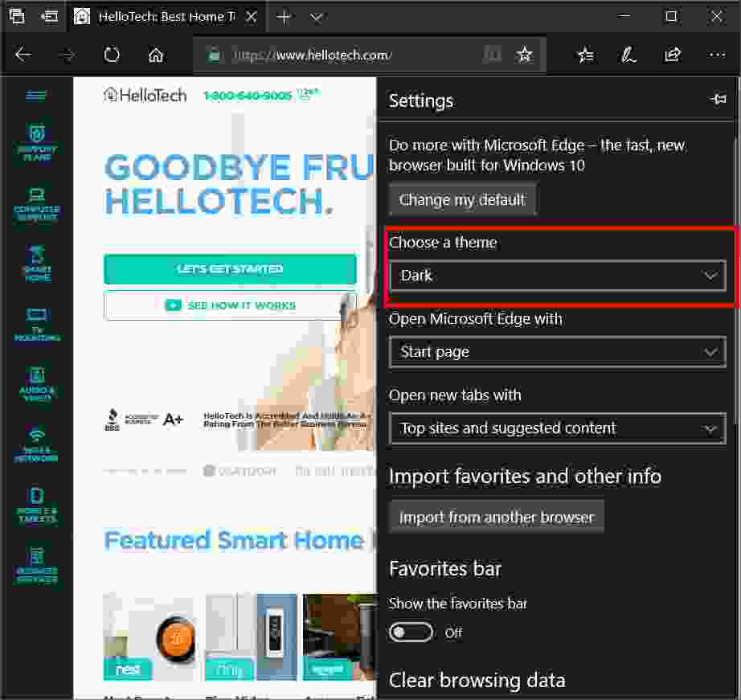The image size is (741, 700).
Task: Open the Choose a theme dropdown
Action: (557, 275)
